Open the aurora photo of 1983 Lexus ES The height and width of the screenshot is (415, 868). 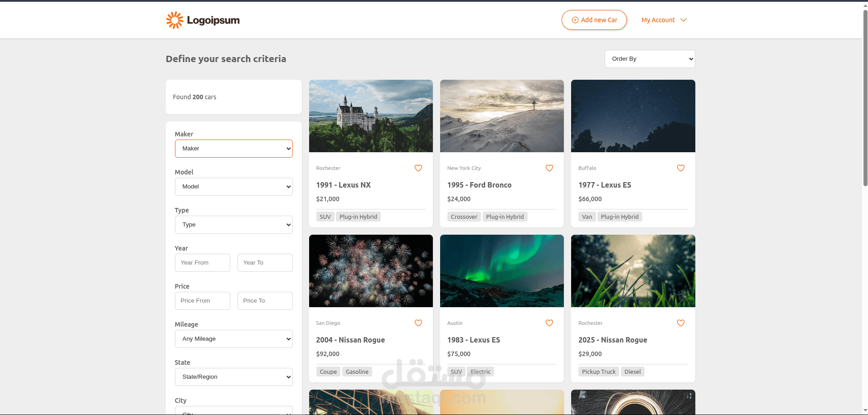pyautogui.click(x=502, y=271)
